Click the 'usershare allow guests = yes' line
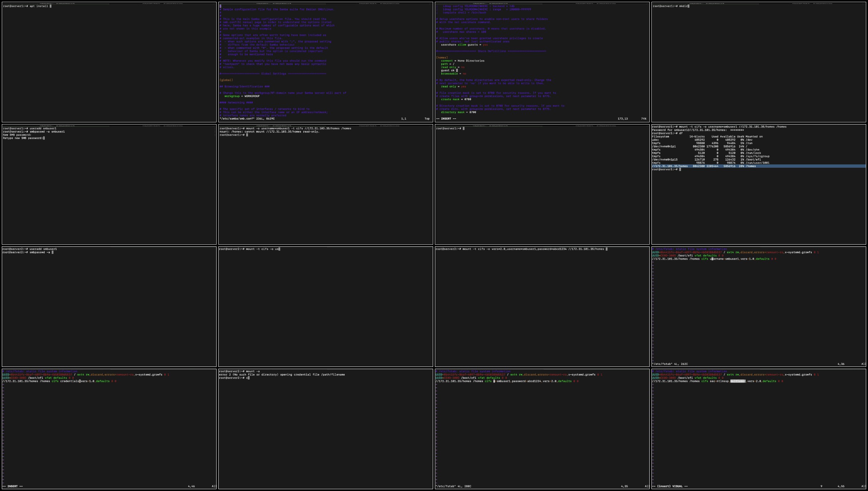This screenshot has width=868, height=491. (464, 45)
